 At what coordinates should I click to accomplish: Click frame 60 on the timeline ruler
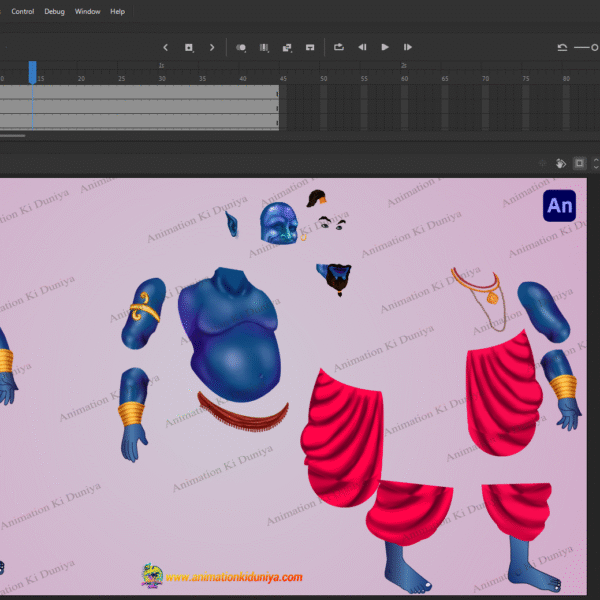(x=404, y=78)
